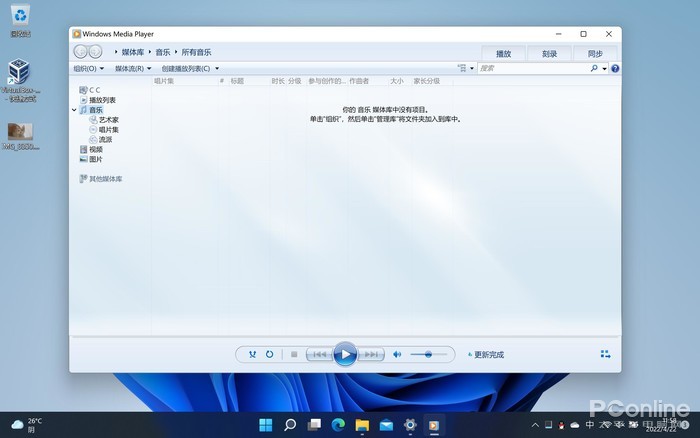Toggle repeat mode in playback controls
The width and height of the screenshot is (700, 438).
270,354
